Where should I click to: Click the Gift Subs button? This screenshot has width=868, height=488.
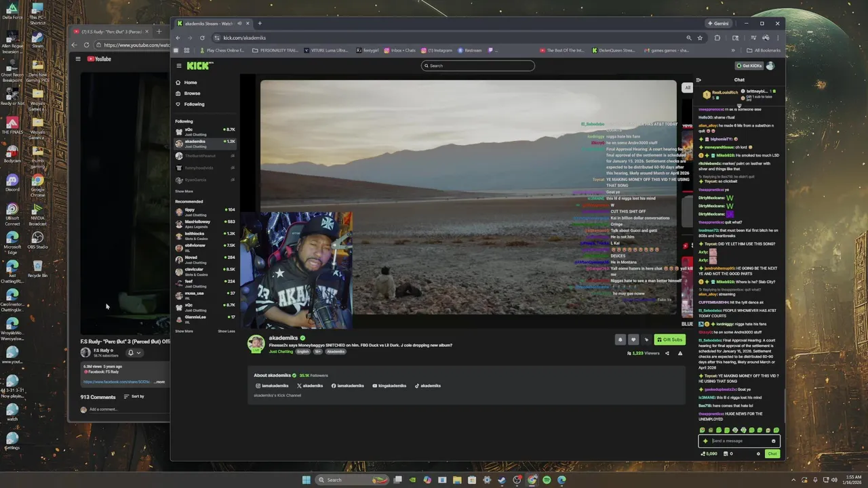(669, 340)
